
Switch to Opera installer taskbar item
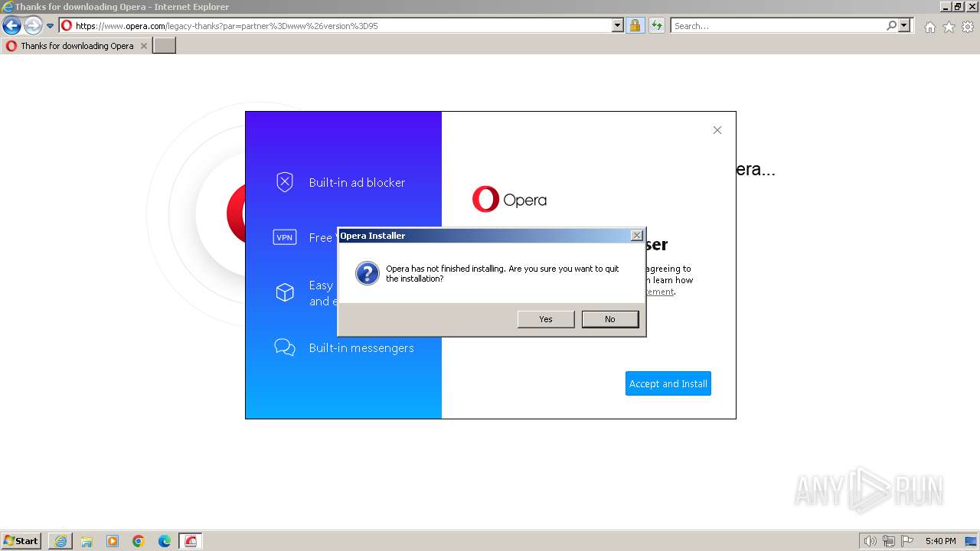(191, 541)
